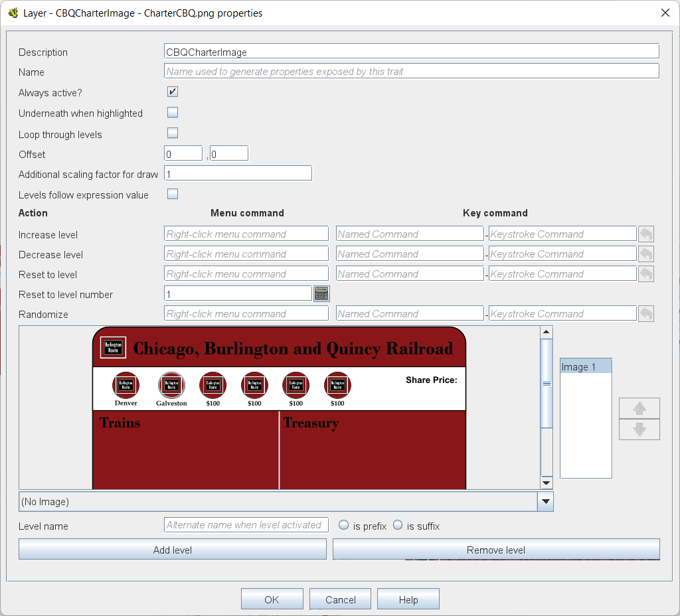Screen dimensions: 680x616
Task: Click Increase level right-click menu command field
Action: coord(246,234)
